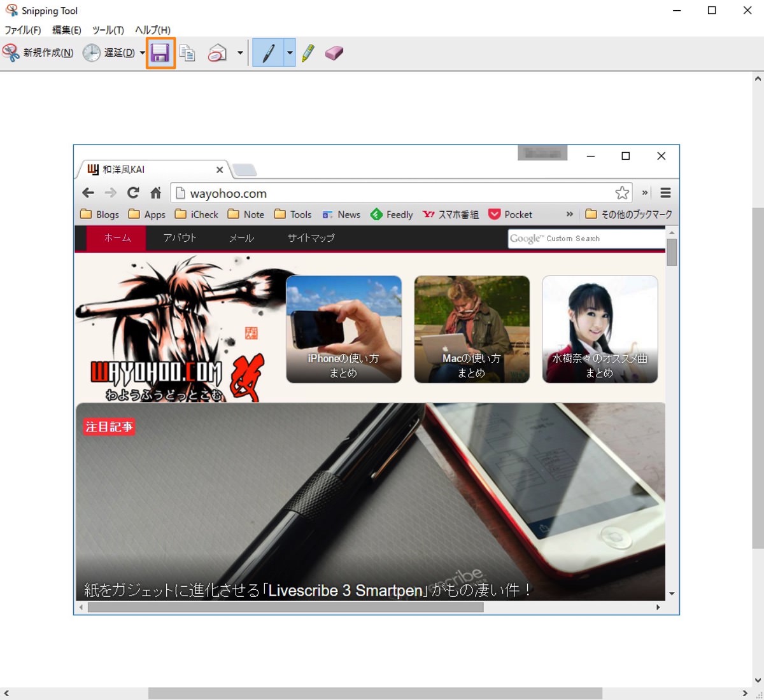Expand the send-mail options dropdown arrow
The height and width of the screenshot is (700, 764).
240,53
